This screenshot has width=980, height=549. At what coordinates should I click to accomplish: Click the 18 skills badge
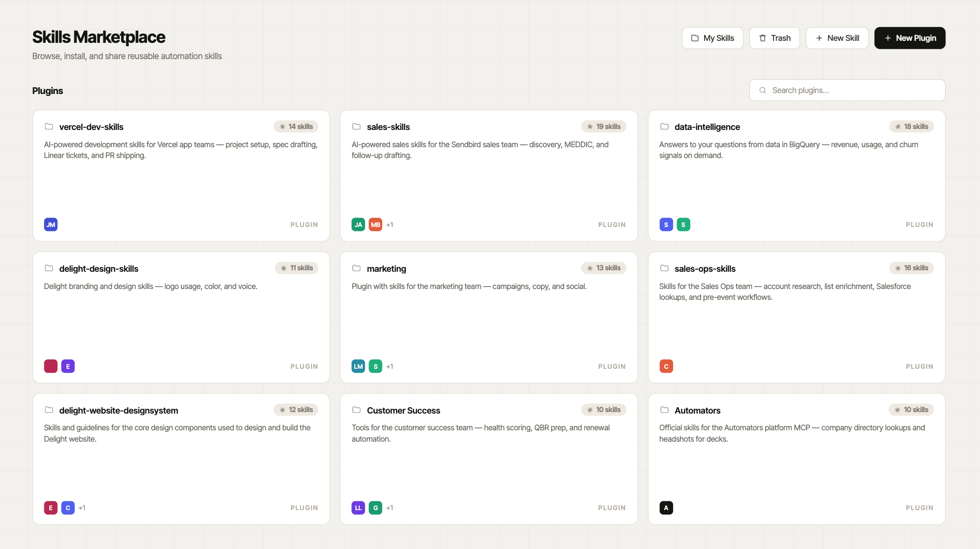tap(912, 127)
